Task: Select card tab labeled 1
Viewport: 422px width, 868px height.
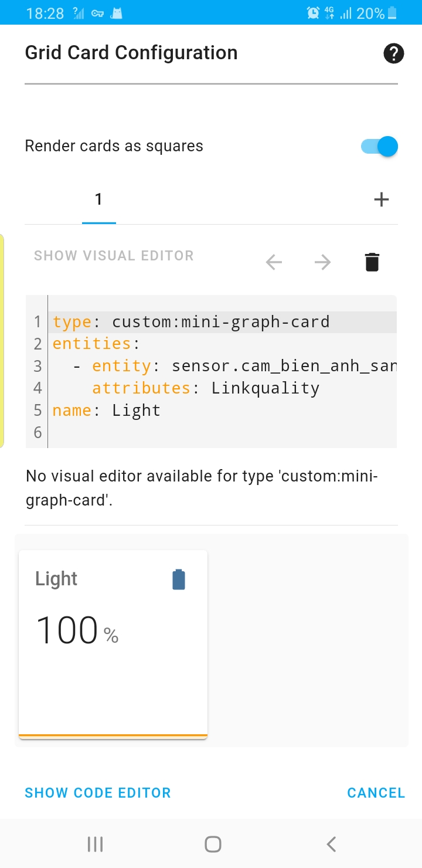Action: tap(98, 199)
